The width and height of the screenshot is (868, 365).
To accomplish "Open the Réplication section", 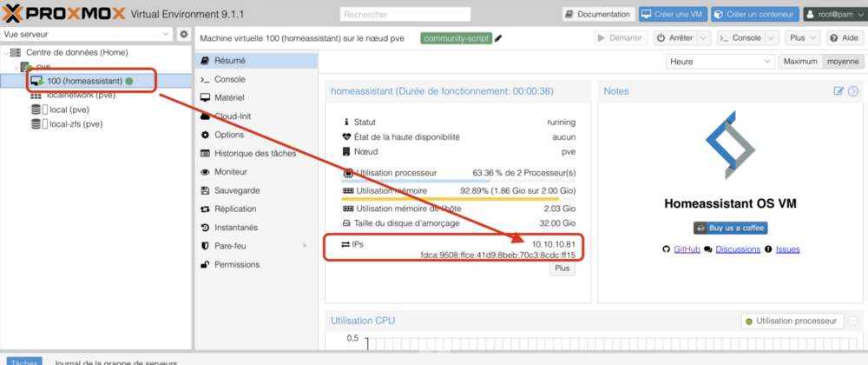I will 256,209.
